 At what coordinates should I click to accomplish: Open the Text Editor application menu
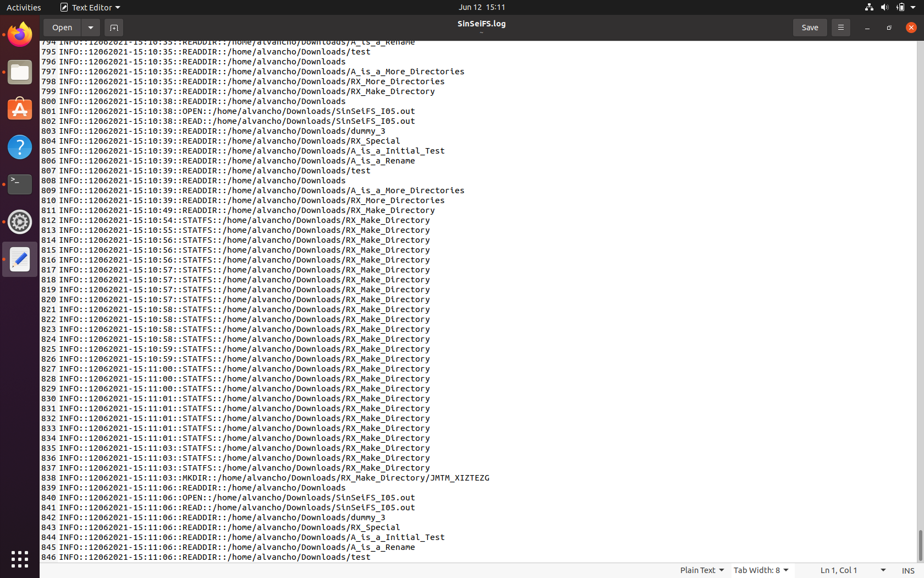click(x=90, y=7)
